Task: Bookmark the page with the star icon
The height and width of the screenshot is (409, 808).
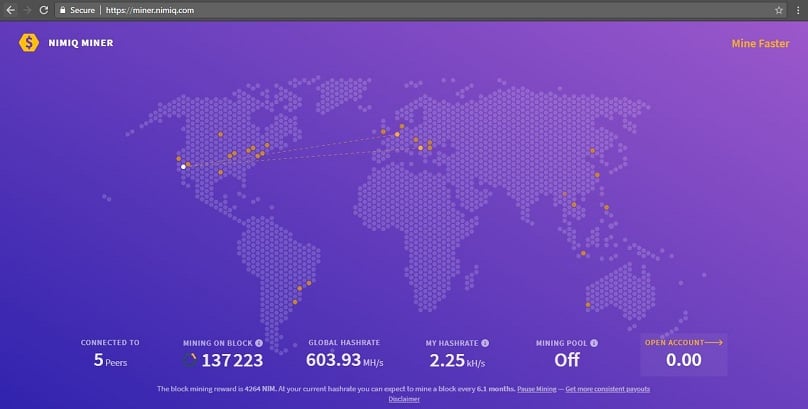Action: 779,10
